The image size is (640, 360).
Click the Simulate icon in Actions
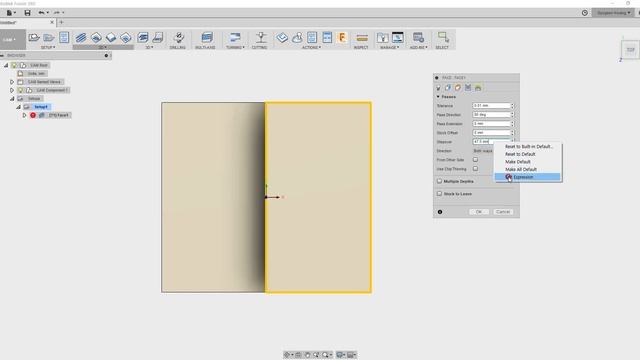pyautogui.click(x=297, y=38)
